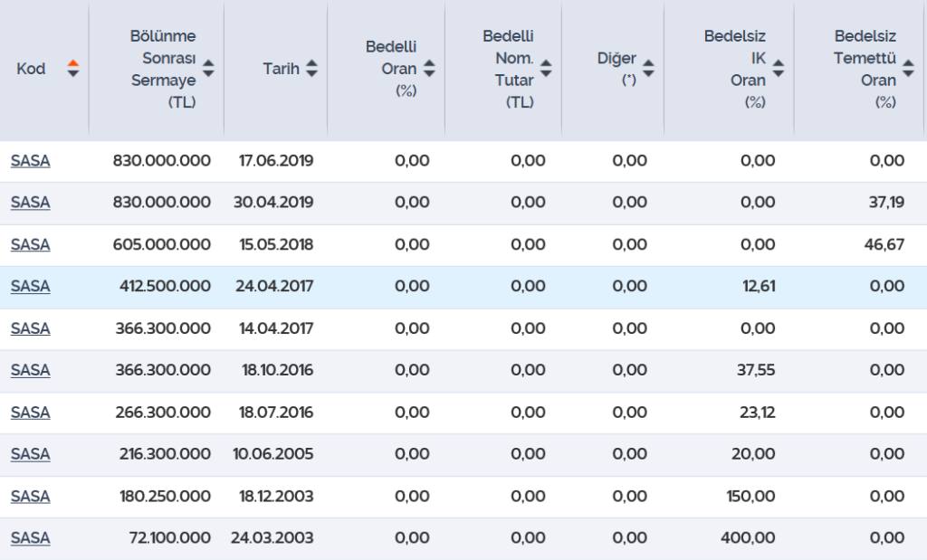
Task: Select the 400,00 Bedelsiz IK Oran cell
Action: pyautogui.click(x=748, y=538)
